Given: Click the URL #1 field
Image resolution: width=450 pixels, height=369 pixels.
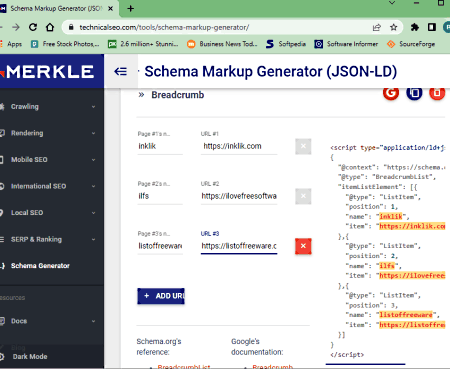Looking at the screenshot, I should [239, 146].
